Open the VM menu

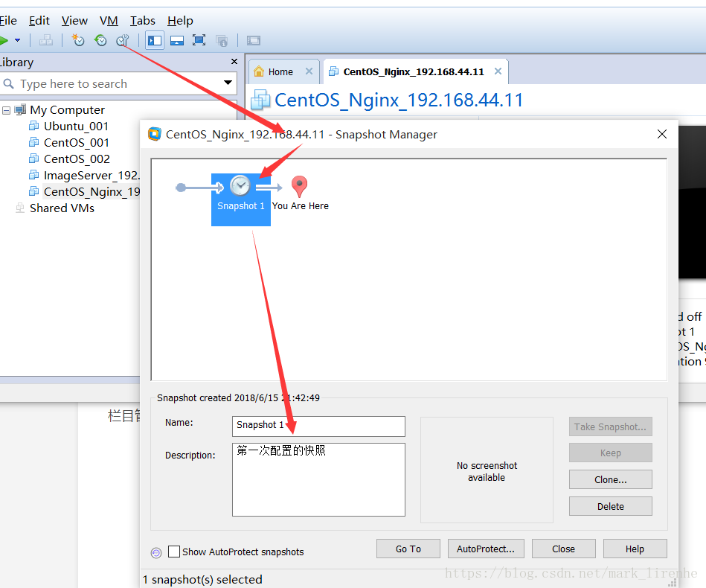coord(109,21)
